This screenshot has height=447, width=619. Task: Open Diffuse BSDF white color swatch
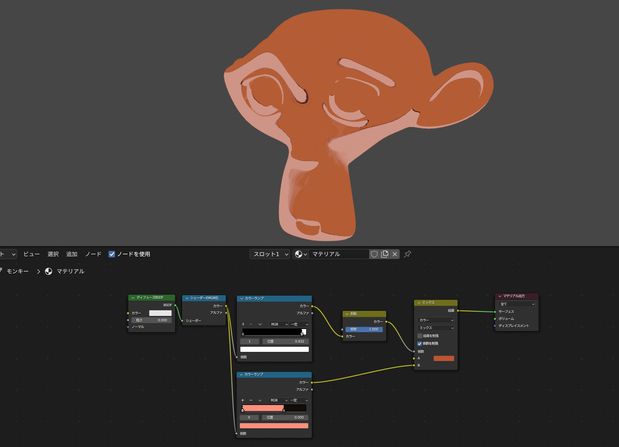click(160, 313)
